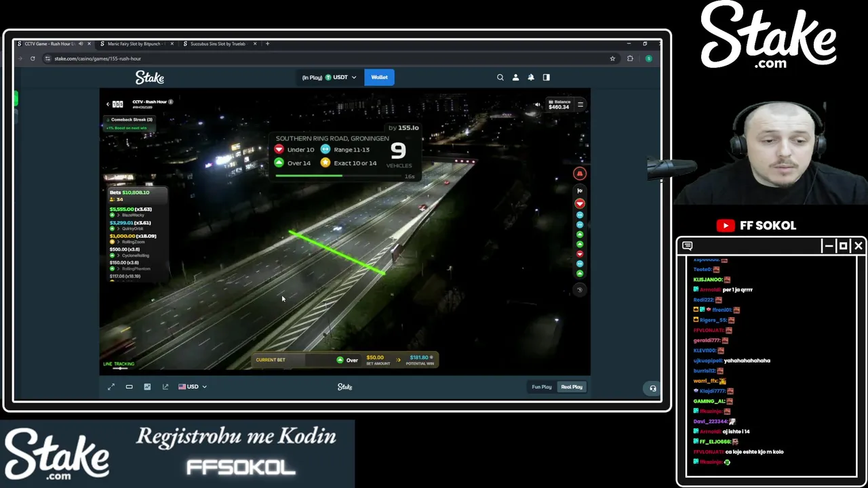Screen dimensions: 868x488
Task: Go back using the game back arrow
Action: tap(107, 104)
